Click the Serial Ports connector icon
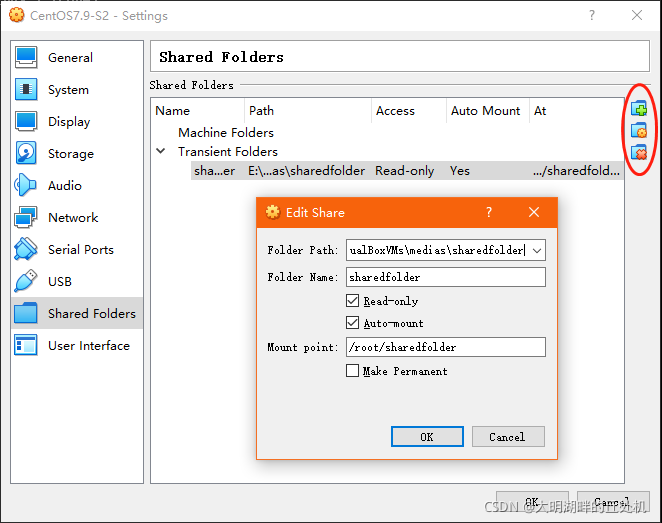 26,249
